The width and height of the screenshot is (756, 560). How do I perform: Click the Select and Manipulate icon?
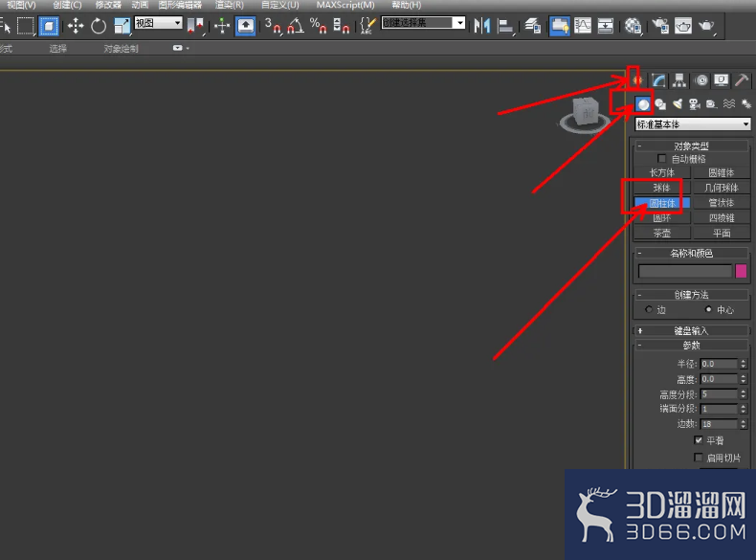tap(222, 25)
